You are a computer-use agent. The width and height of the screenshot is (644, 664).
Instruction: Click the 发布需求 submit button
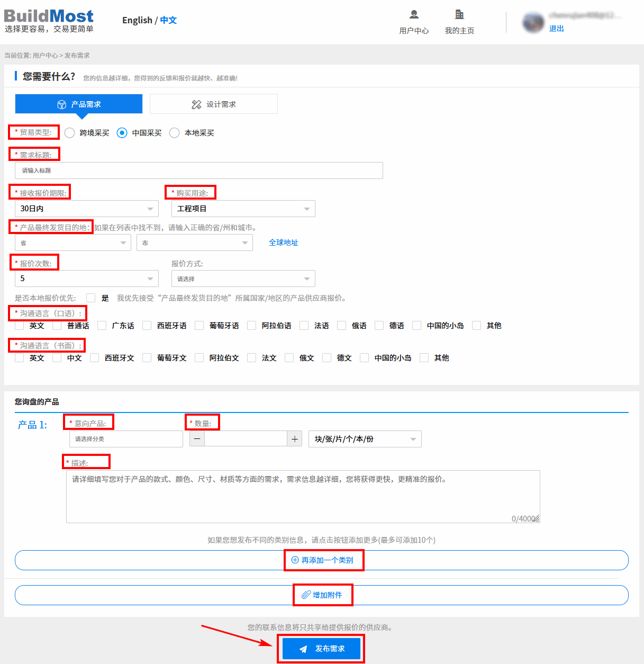tap(321, 649)
